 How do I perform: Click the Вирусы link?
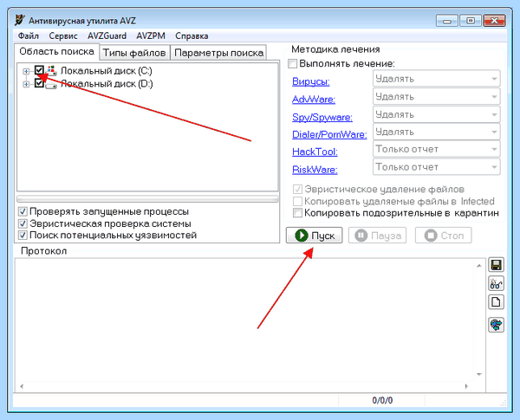(311, 81)
